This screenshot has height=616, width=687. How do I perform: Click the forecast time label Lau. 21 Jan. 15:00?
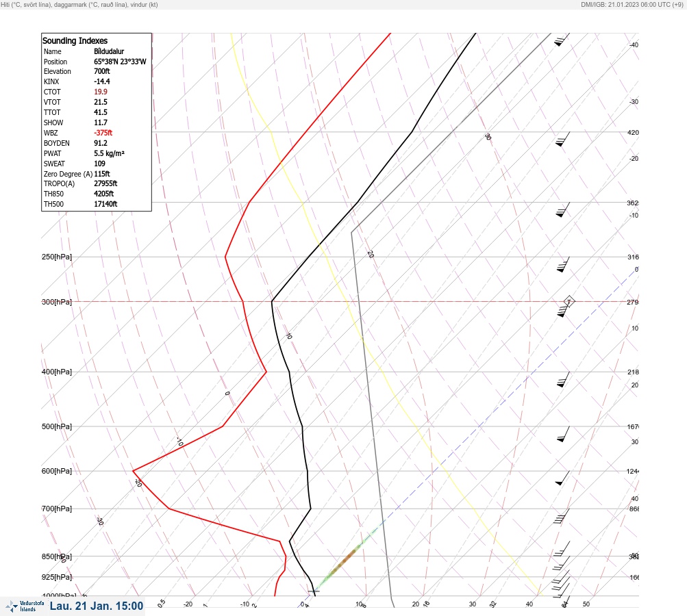coord(97,606)
